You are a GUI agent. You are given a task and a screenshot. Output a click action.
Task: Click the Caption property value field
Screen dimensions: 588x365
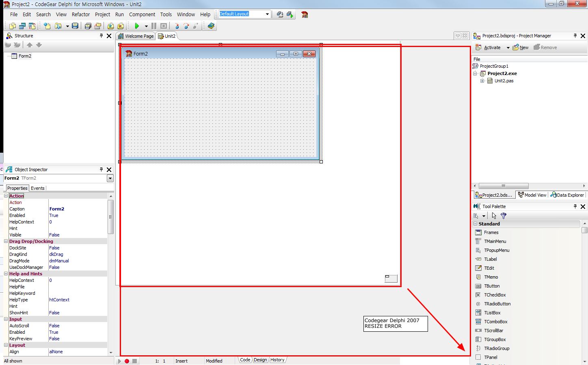[x=77, y=209]
